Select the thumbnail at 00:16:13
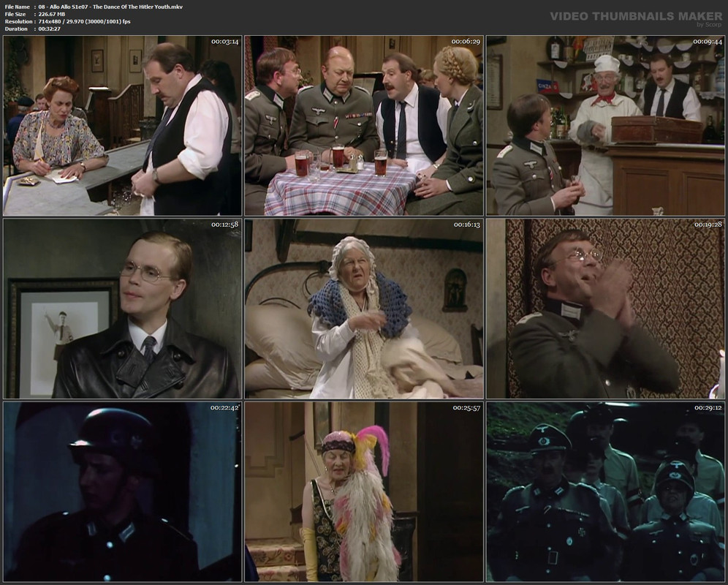The image size is (728, 585). click(364, 309)
